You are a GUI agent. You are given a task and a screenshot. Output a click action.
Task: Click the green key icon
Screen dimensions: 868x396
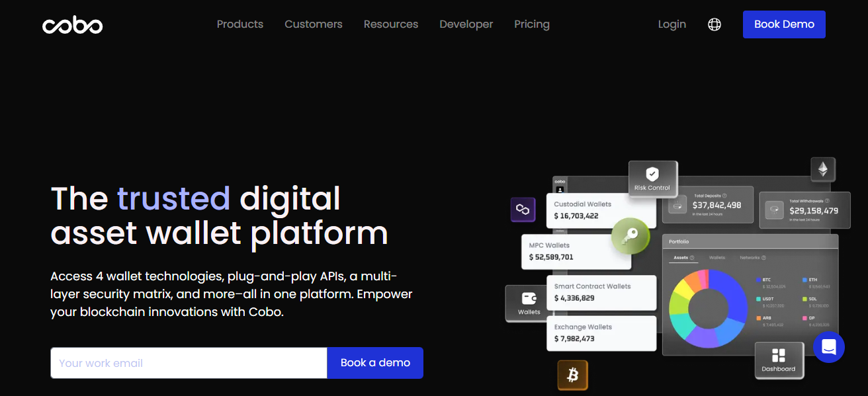(x=630, y=236)
